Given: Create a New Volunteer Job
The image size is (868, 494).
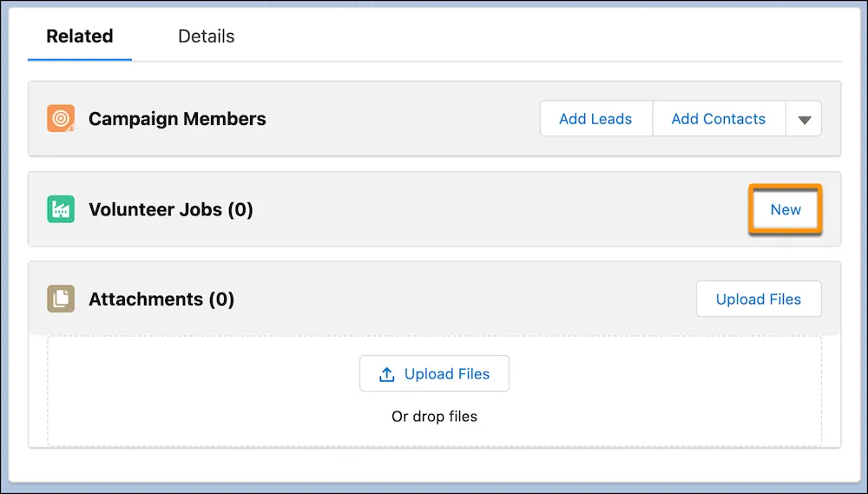Looking at the screenshot, I should [786, 209].
